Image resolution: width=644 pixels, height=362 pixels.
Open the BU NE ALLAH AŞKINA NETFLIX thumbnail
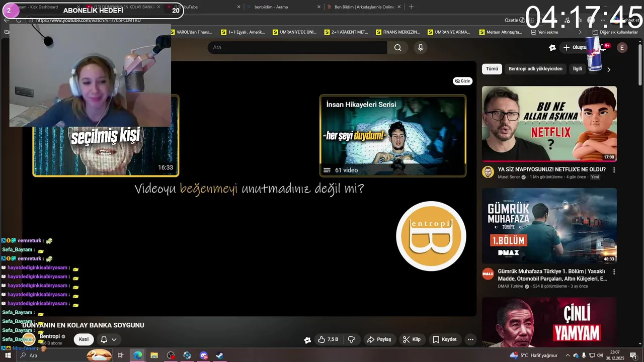pyautogui.click(x=549, y=124)
